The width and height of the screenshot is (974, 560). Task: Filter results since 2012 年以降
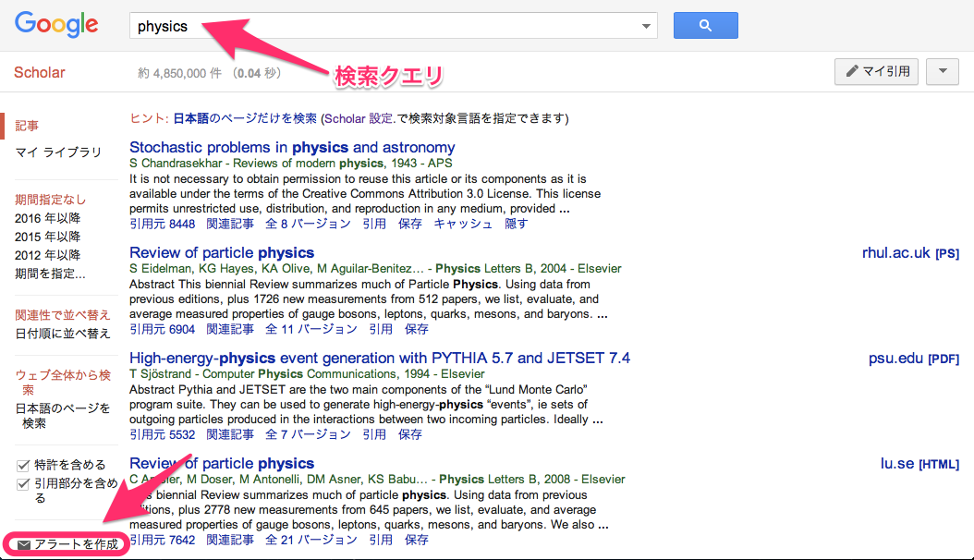click(x=48, y=255)
